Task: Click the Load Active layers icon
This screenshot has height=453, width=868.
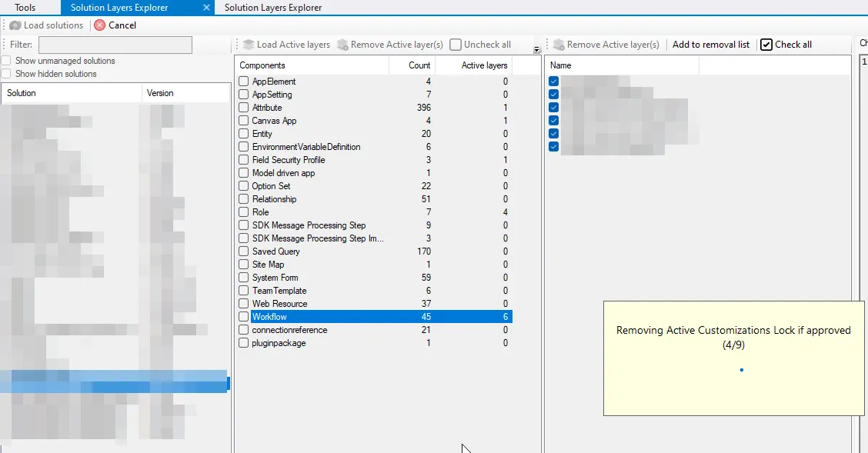Action: (249, 45)
